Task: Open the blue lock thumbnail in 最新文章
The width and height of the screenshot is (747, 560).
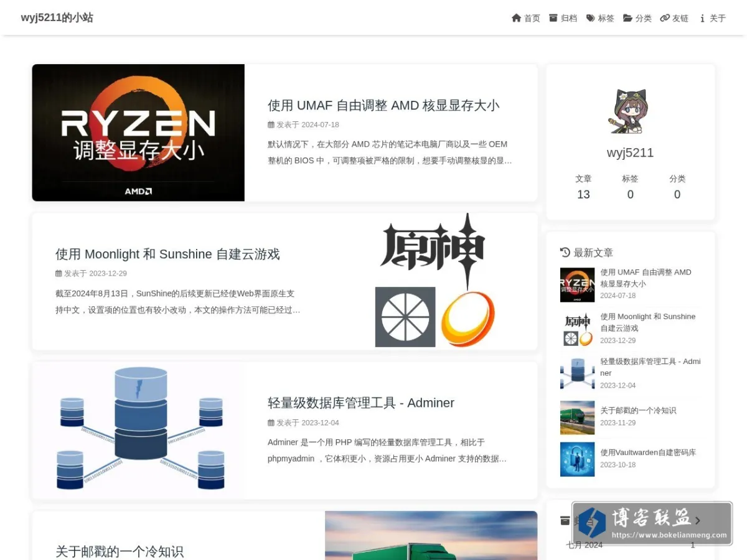Action: 577,459
